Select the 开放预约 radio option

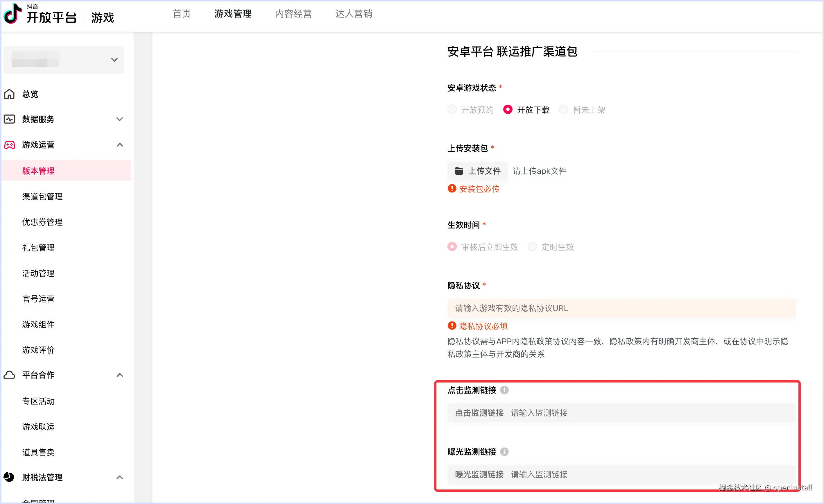click(452, 109)
